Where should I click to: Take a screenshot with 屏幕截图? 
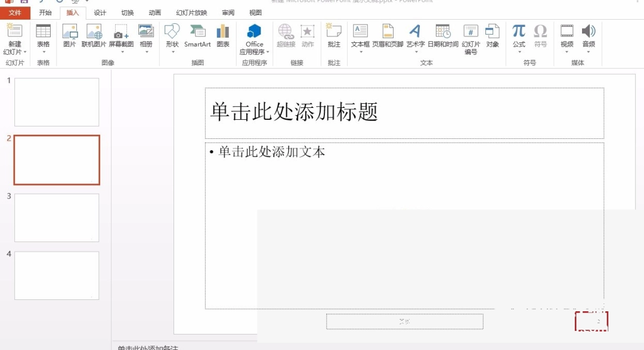[121, 31]
